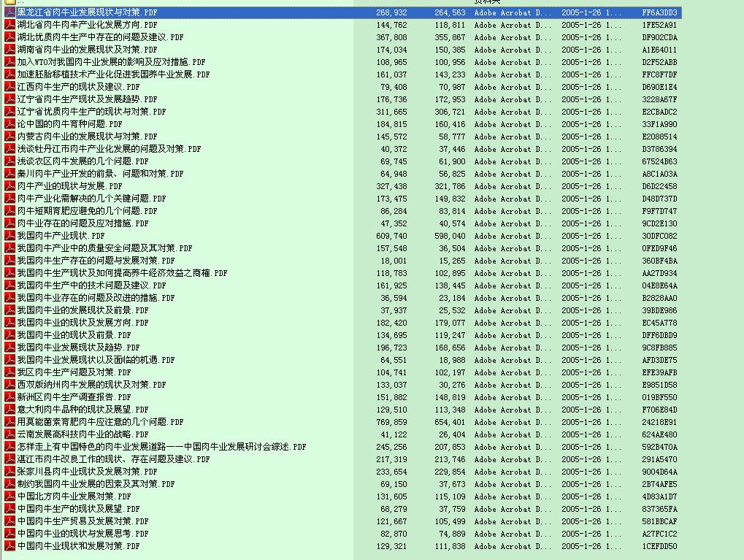Click the CRC value FF6A3DD3
Viewport: 744px width, 560px height.
(x=659, y=13)
